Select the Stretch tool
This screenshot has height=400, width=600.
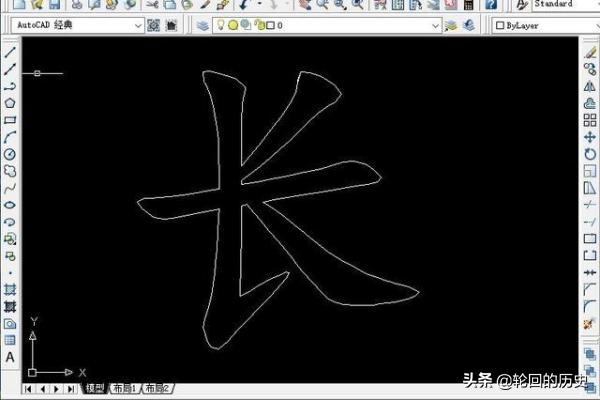[590, 188]
